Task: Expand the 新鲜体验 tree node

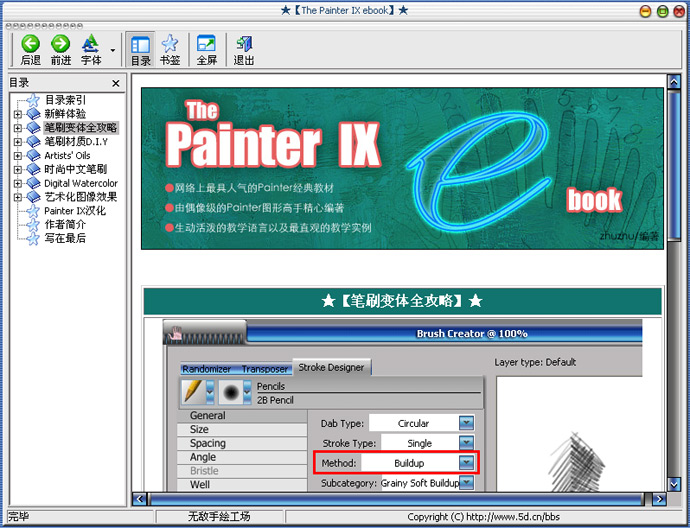Action: (x=17, y=114)
